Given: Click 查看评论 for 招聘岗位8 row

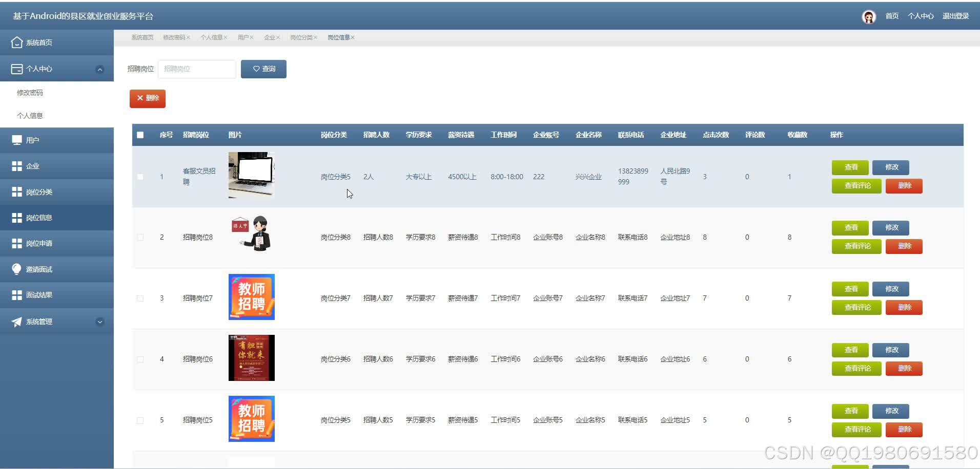Looking at the screenshot, I should 856,246.
